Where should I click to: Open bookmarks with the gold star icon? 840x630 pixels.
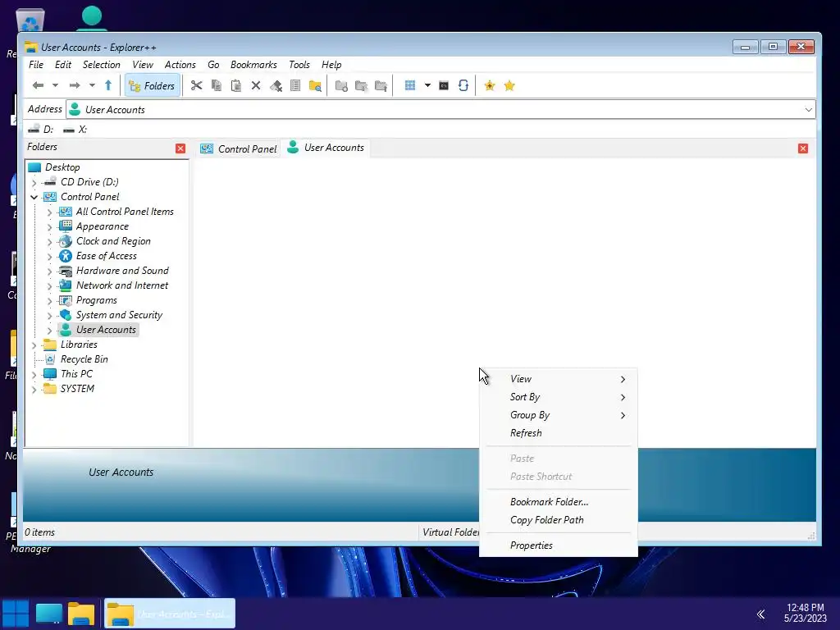click(x=509, y=85)
